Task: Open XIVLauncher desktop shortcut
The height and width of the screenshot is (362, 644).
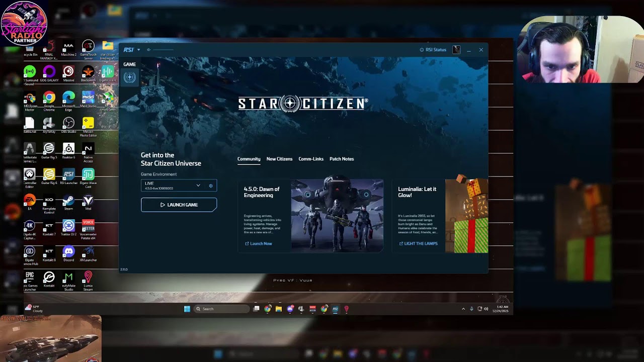Action: (x=88, y=254)
